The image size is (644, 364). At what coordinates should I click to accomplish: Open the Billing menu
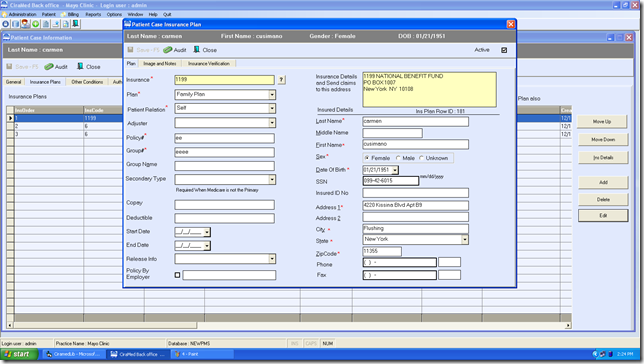(73, 14)
